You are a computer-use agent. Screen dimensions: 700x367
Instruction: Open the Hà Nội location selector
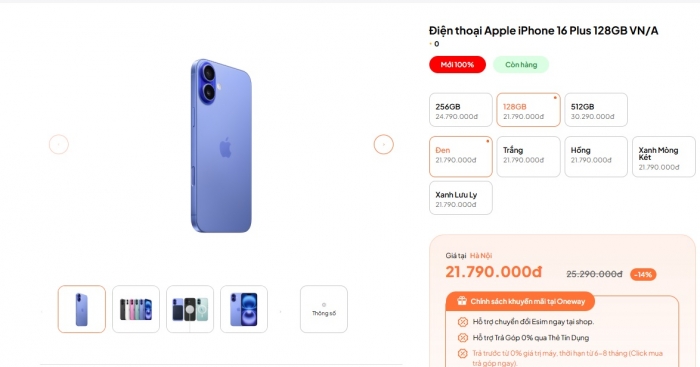(x=481, y=255)
